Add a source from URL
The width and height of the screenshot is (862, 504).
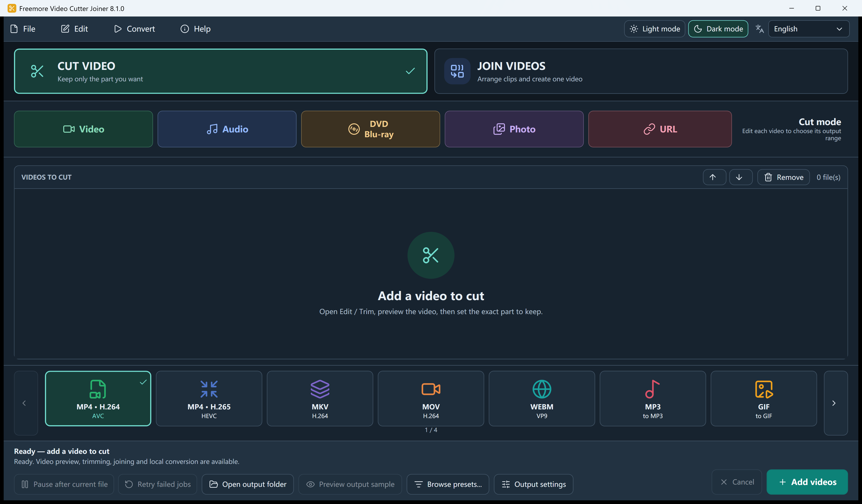point(660,129)
